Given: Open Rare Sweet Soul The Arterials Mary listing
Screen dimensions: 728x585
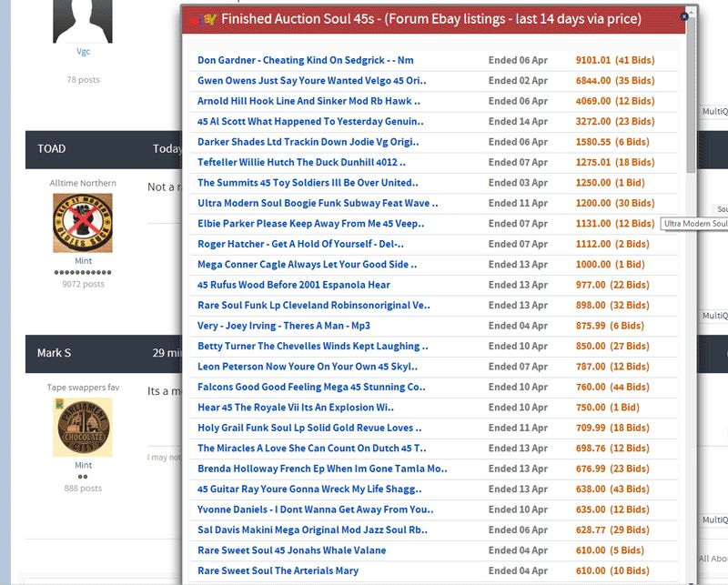Looking at the screenshot, I should (278, 570).
